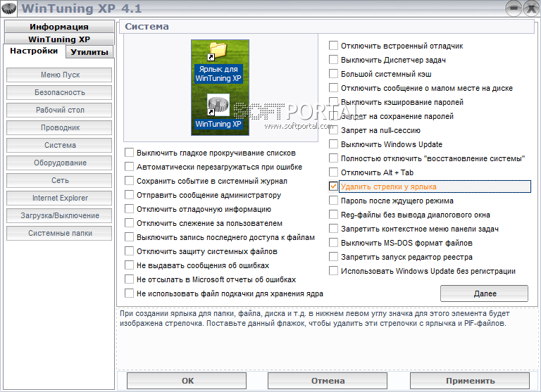Open Системные папки settings

tap(59, 233)
